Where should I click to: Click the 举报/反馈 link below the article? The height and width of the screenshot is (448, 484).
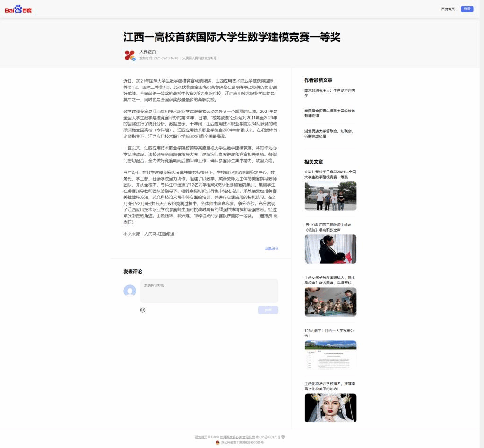[x=272, y=249]
